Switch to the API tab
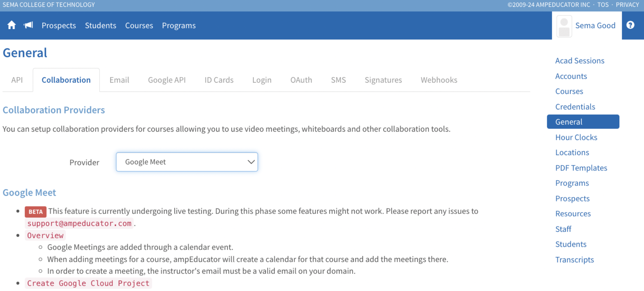The width and height of the screenshot is (644, 291). 17,80
